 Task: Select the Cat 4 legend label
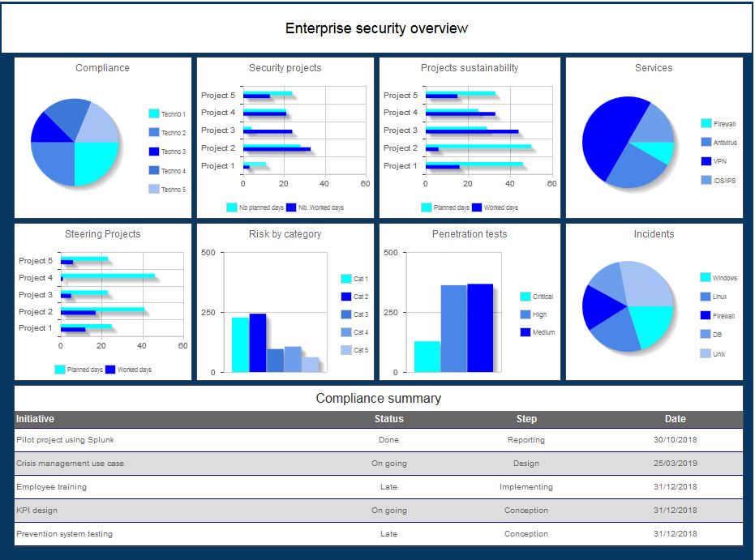(361, 332)
